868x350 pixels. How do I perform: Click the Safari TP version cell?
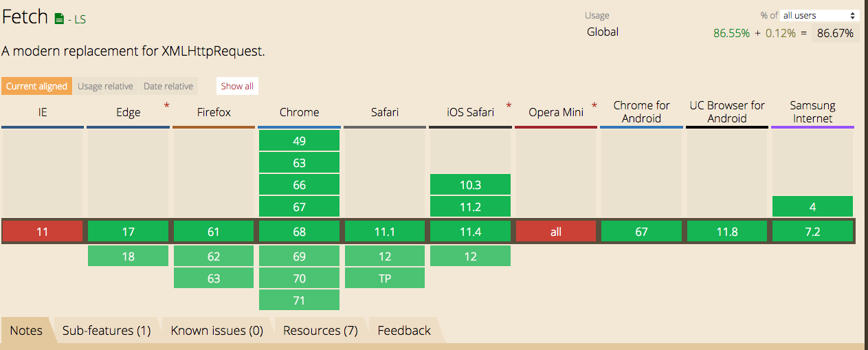(384, 278)
